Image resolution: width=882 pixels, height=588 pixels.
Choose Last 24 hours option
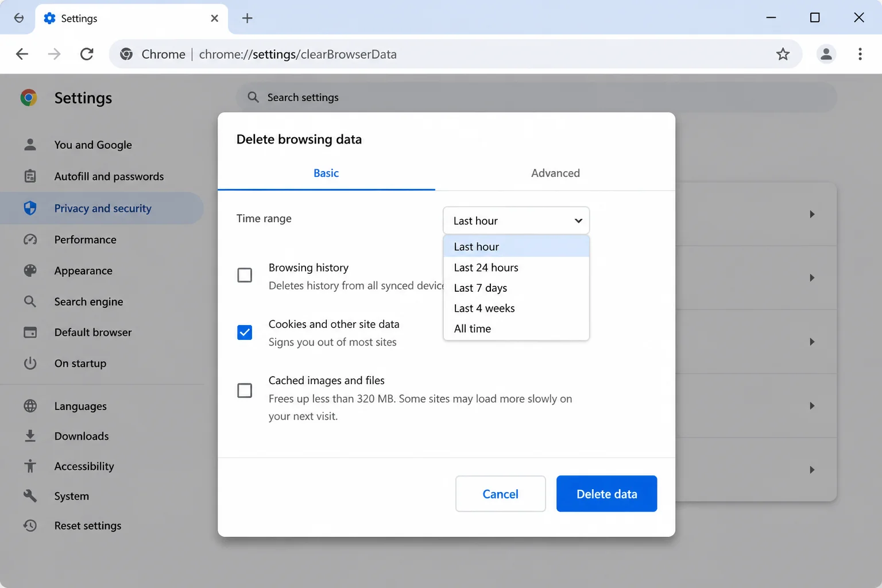coord(516,267)
